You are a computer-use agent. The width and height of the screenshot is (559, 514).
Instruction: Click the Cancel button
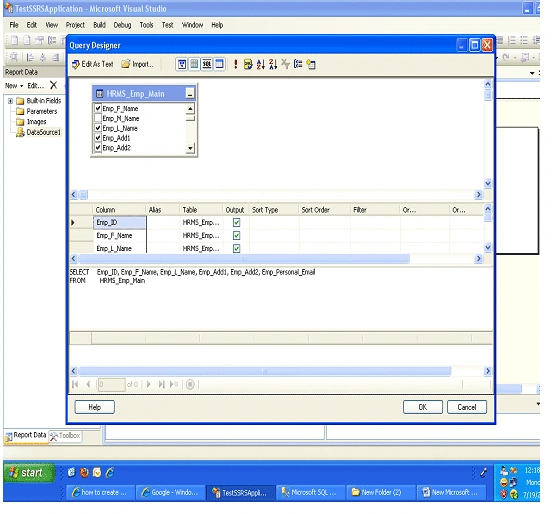[467, 407]
